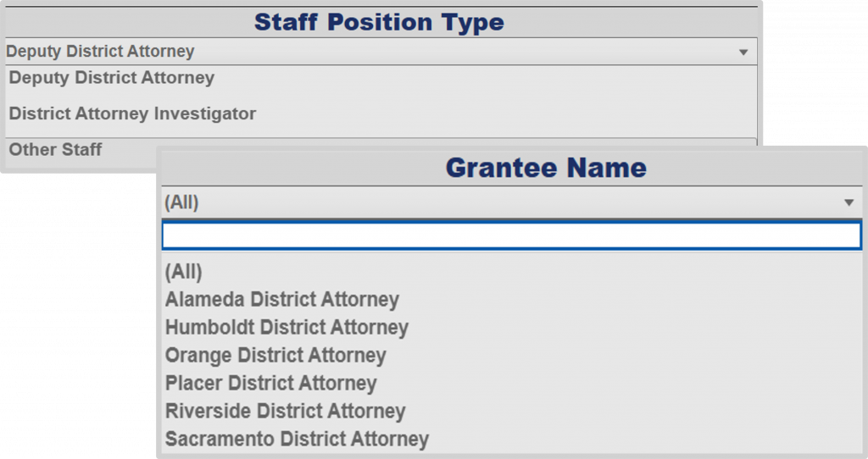Click the selected Deputy District Attorney combo box value
This screenshot has width=868, height=459.
click(100, 52)
